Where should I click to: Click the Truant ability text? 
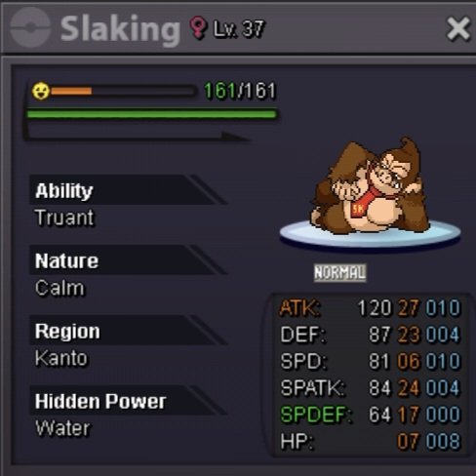(x=64, y=218)
